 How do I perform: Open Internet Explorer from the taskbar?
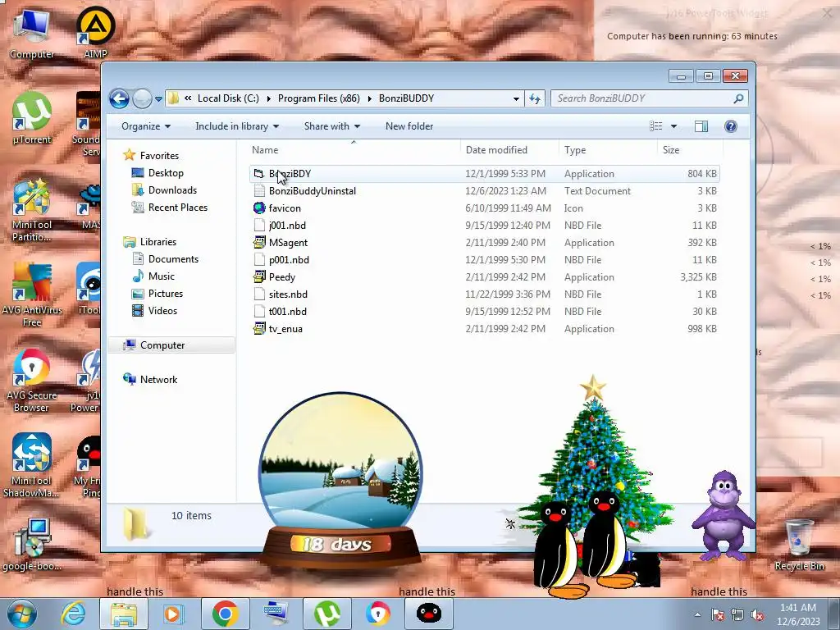pyautogui.click(x=73, y=614)
